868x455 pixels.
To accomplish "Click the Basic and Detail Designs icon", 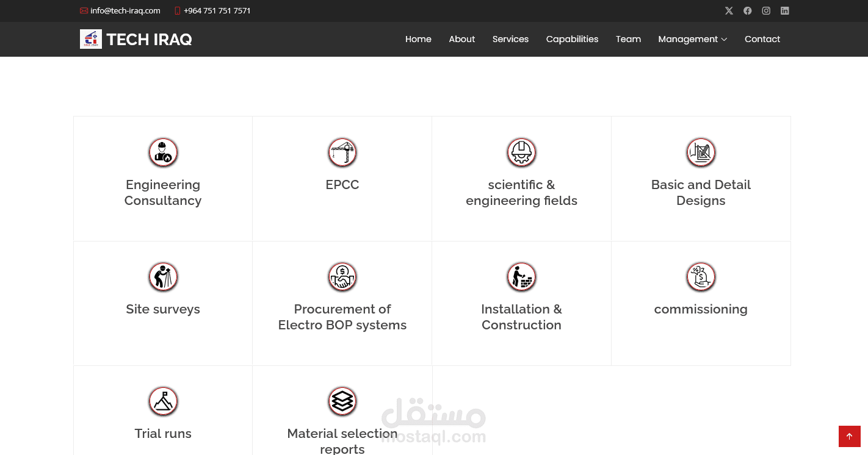I will pyautogui.click(x=701, y=152).
